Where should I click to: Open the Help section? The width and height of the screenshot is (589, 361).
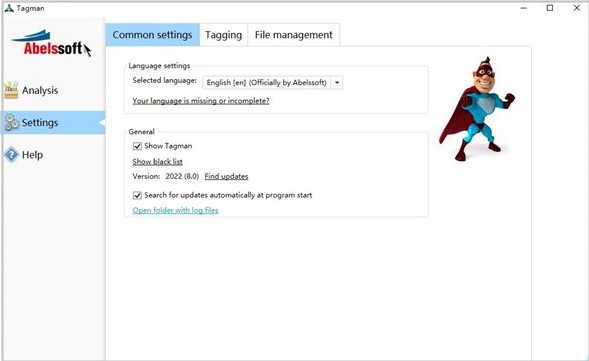tap(54, 155)
